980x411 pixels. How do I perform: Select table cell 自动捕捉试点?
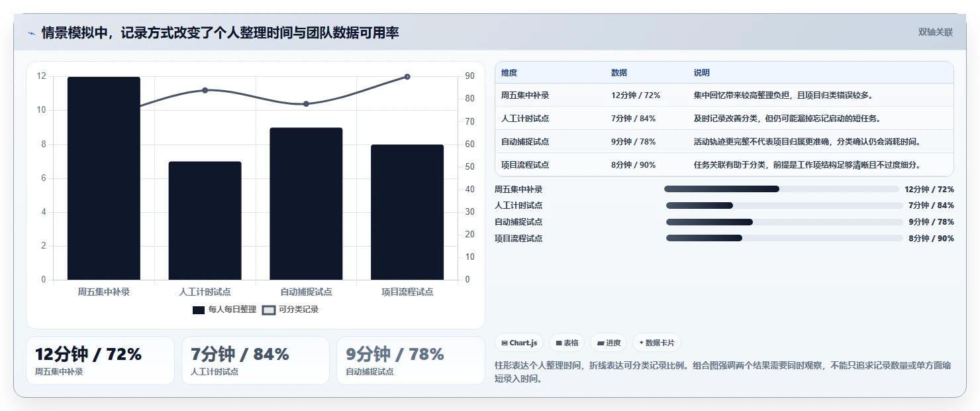(x=525, y=142)
